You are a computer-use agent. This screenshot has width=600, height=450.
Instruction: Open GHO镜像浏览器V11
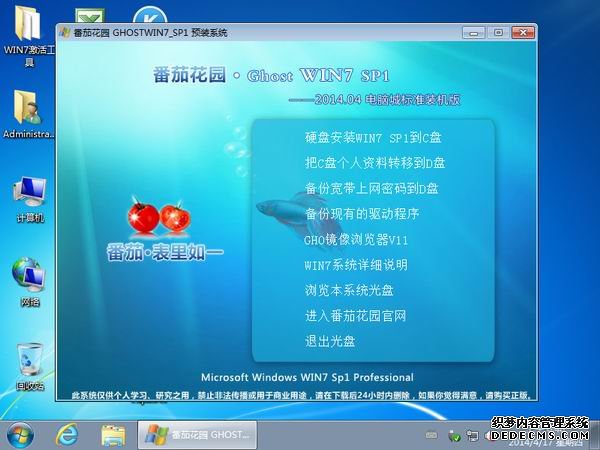pos(356,240)
